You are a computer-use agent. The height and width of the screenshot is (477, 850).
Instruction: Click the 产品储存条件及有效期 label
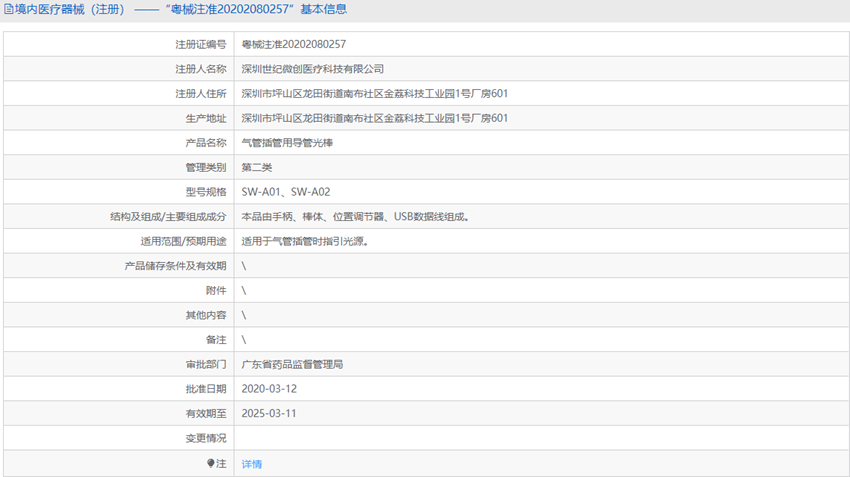[x=176, y=266]
